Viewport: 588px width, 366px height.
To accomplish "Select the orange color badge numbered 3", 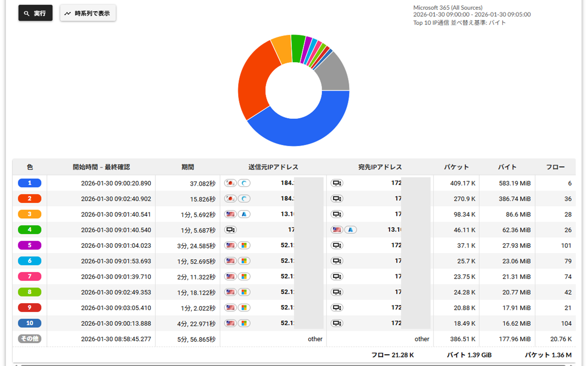I will (30, 214).
